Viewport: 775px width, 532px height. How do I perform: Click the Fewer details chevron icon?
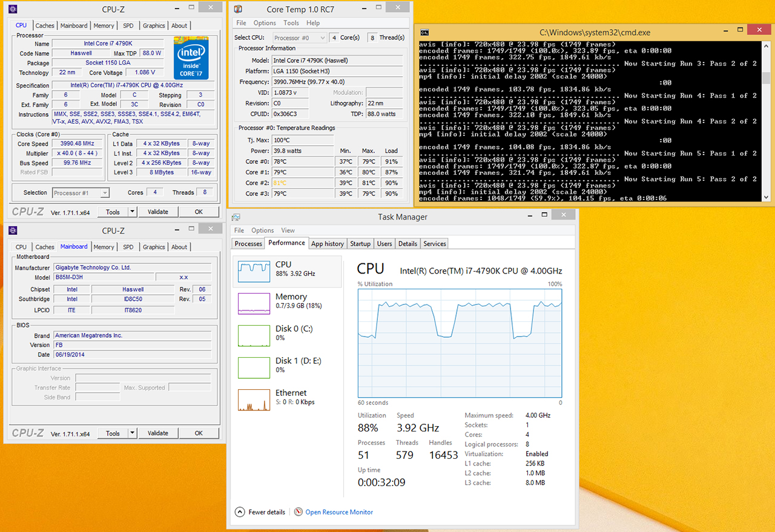pyautogui.click(x=240, y=512)
